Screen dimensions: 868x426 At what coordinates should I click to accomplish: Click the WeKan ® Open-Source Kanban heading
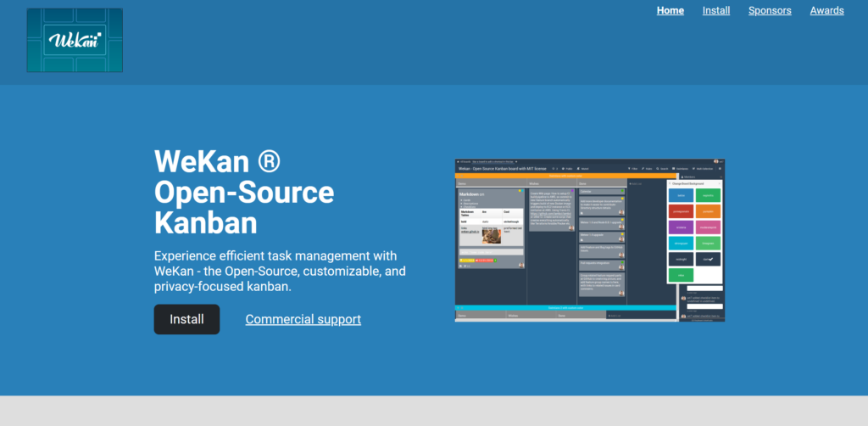[244, 192]
